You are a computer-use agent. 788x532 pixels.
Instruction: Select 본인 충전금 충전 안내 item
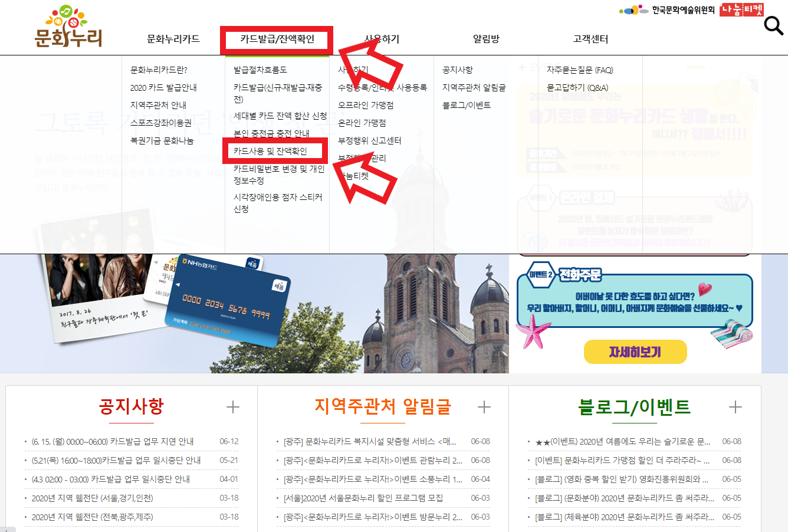pyautogui.click(x=271, y=133)
